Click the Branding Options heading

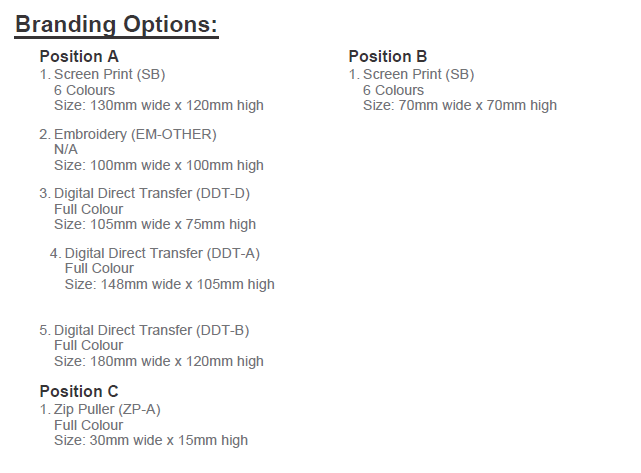tap(116, 24)
